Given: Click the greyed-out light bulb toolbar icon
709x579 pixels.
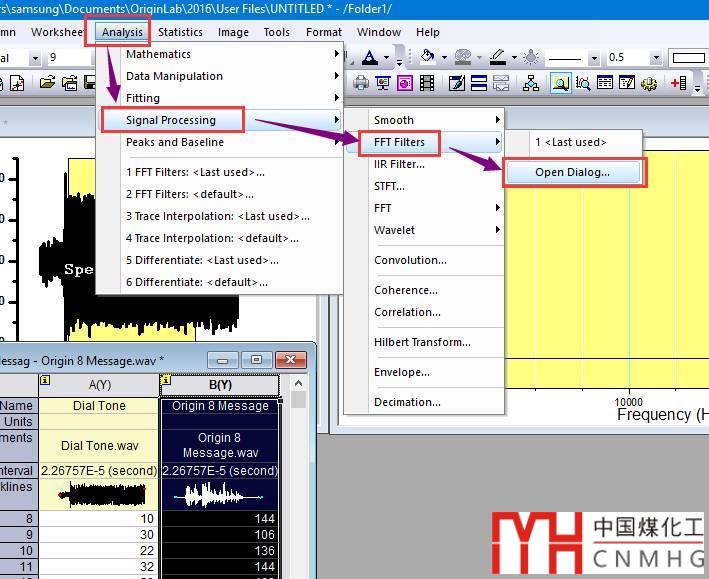Looking at the screenshot, I should coord(531,57).
